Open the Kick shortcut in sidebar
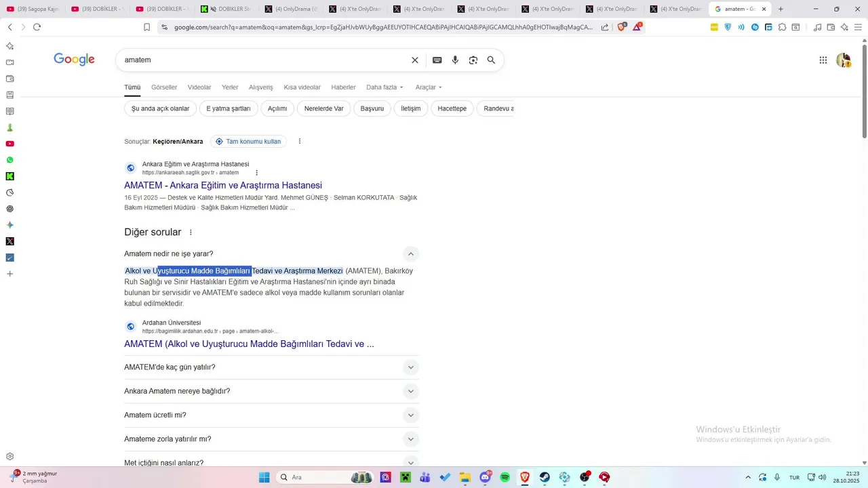The height and width of the screenshot is (488, 868). (9, 176)
